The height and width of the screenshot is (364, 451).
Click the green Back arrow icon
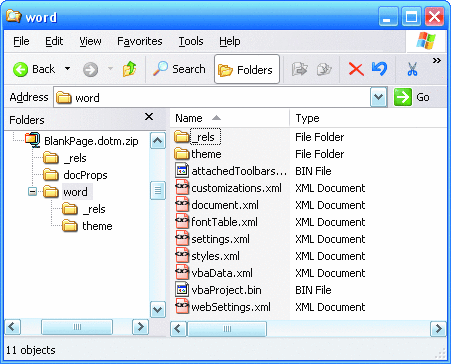(20, 70)
